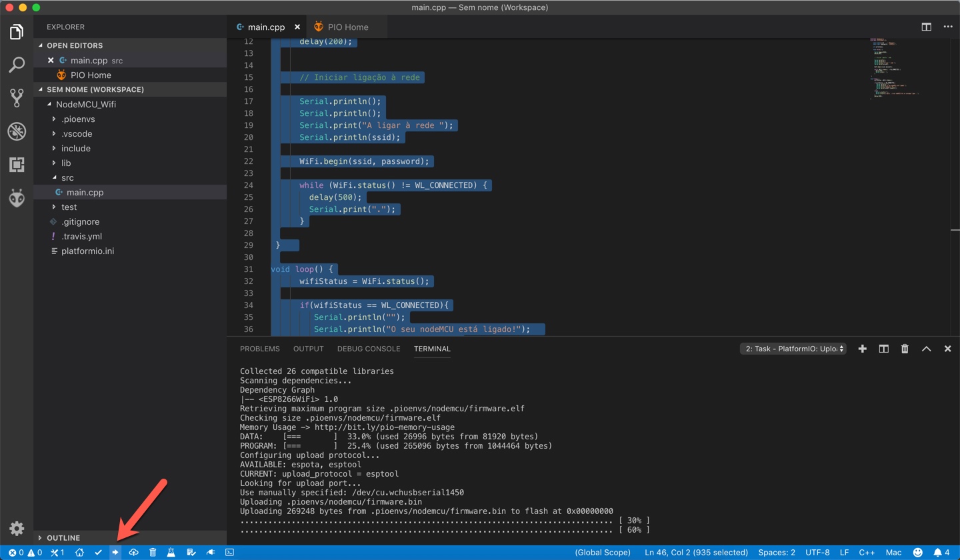This screenshot has height=560, width=960.
Task: Run unit tests with the beaker icon
Action: [171, 553]
